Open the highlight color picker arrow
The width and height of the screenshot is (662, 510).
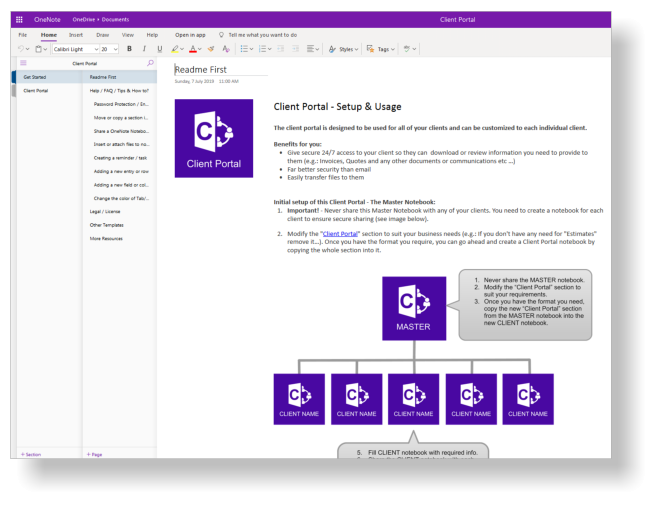(182, 49)
